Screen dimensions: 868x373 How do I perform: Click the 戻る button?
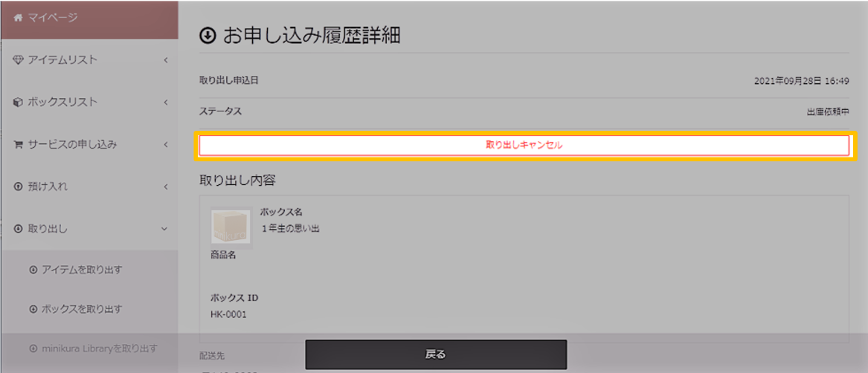pyautogui.click(x=436, y=354)
